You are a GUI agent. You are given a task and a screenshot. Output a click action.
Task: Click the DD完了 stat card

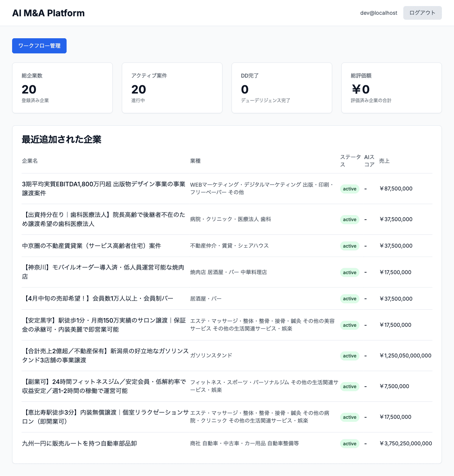coord(281,88)
